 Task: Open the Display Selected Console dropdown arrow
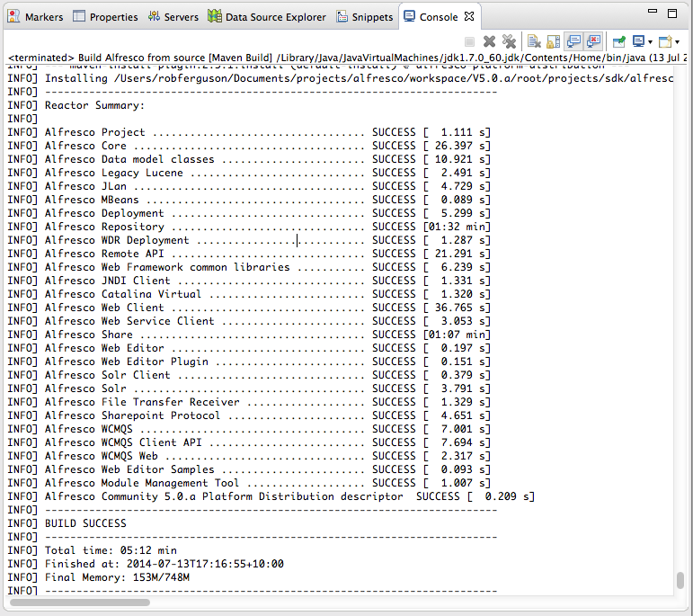coord(650,42)
